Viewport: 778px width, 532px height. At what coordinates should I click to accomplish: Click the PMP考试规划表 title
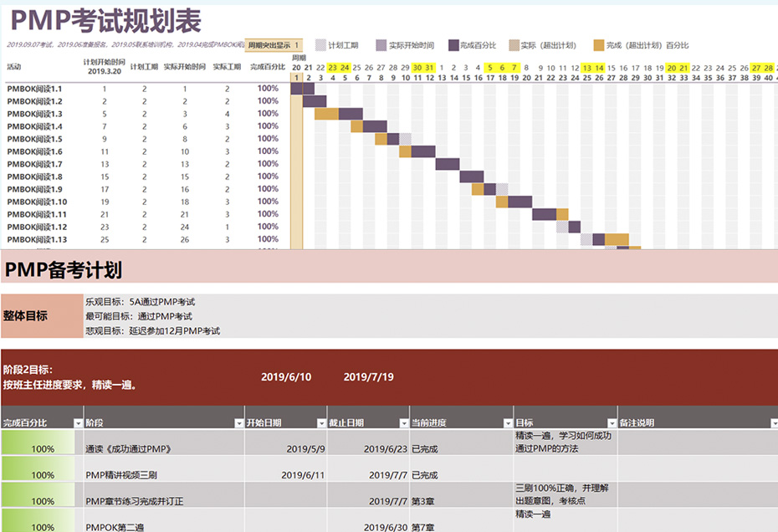point(105,19)
